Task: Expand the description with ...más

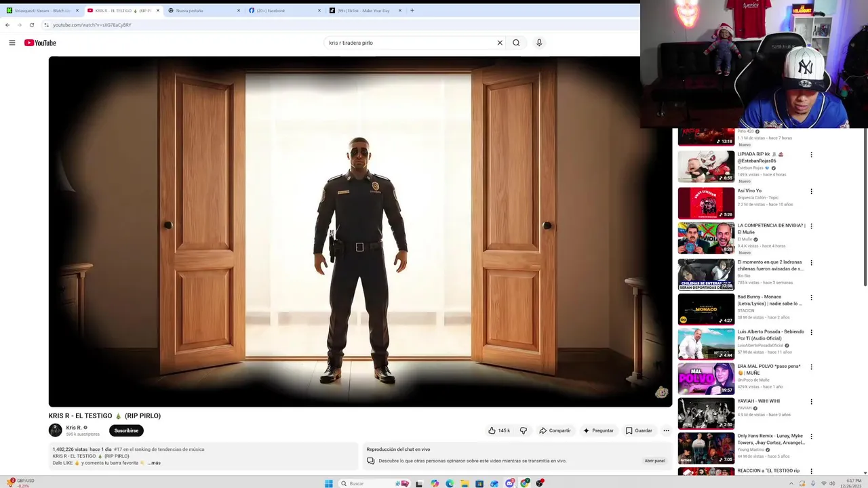Action: click(154, 463)
